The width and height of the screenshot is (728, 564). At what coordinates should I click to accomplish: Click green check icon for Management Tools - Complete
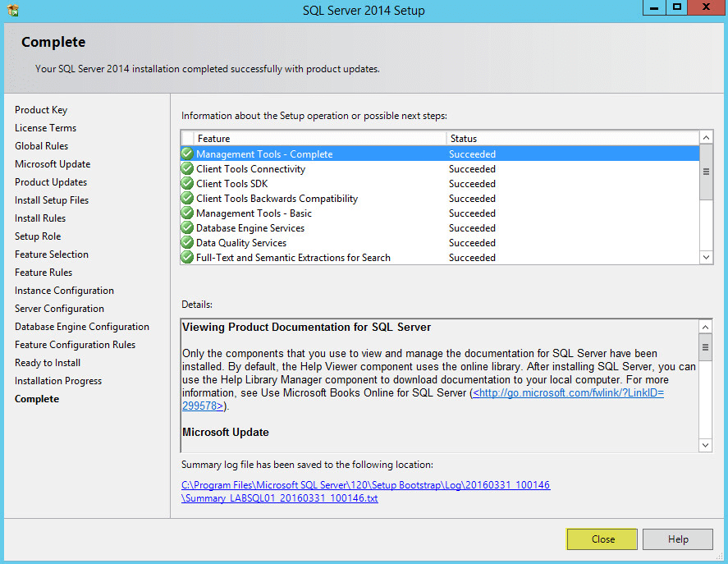tap(187, 154)
